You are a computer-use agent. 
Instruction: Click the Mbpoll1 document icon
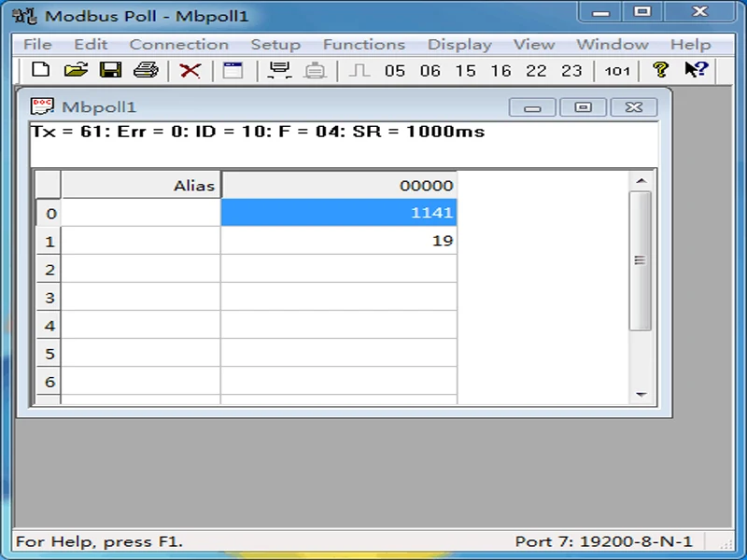pos(42,106)
